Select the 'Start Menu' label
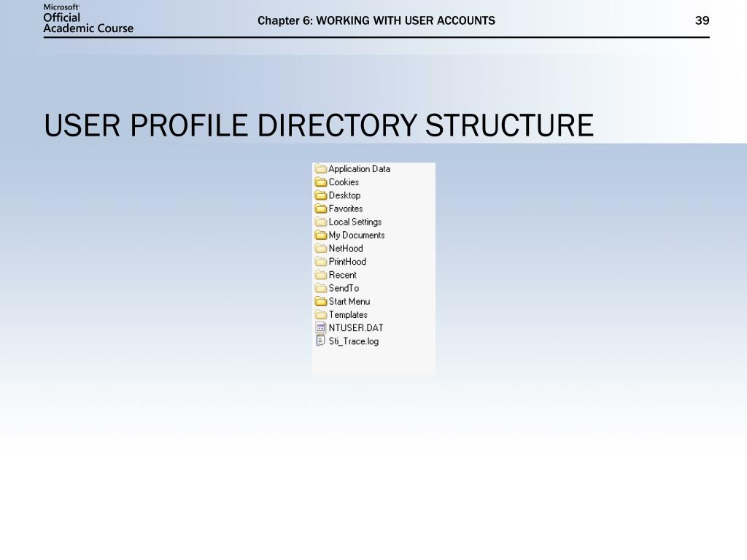 pos(349,301)
